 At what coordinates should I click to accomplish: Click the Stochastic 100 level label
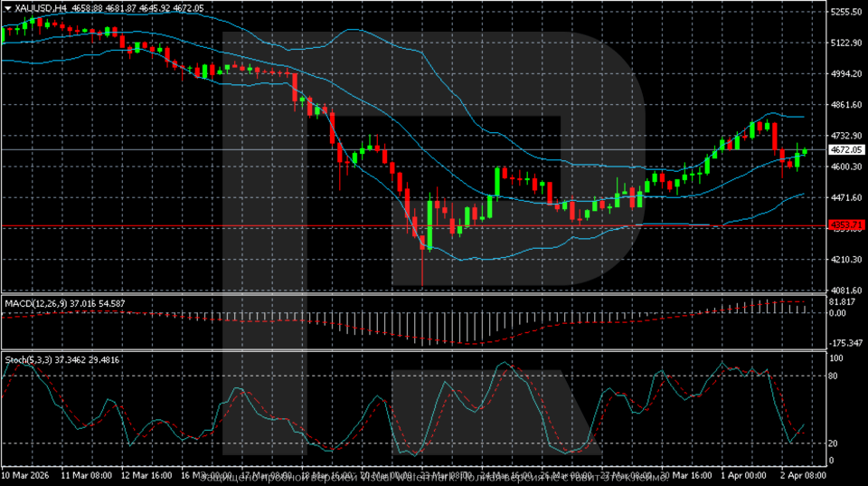click(837, 358)
